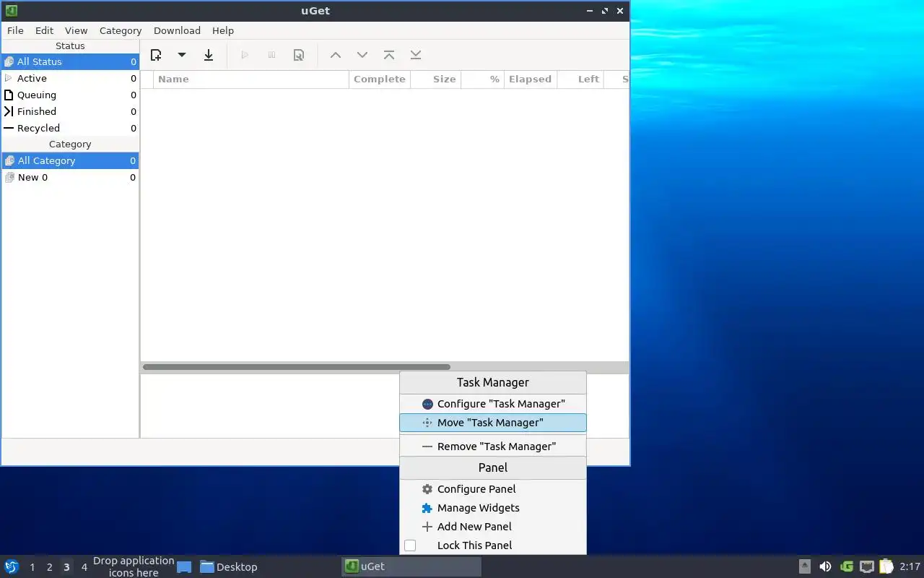
Task: Choose Configure "Task Manager" in the context menu
Action: coord(493,404)
